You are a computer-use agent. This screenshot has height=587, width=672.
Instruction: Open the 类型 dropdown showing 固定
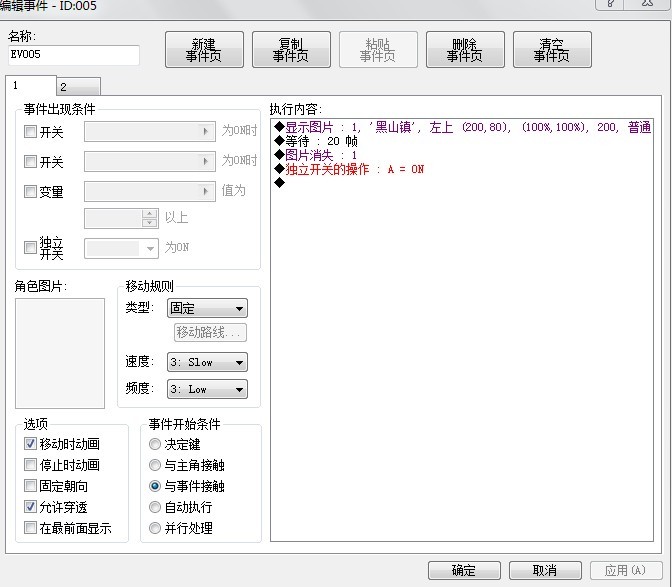(x=207, y=308)
